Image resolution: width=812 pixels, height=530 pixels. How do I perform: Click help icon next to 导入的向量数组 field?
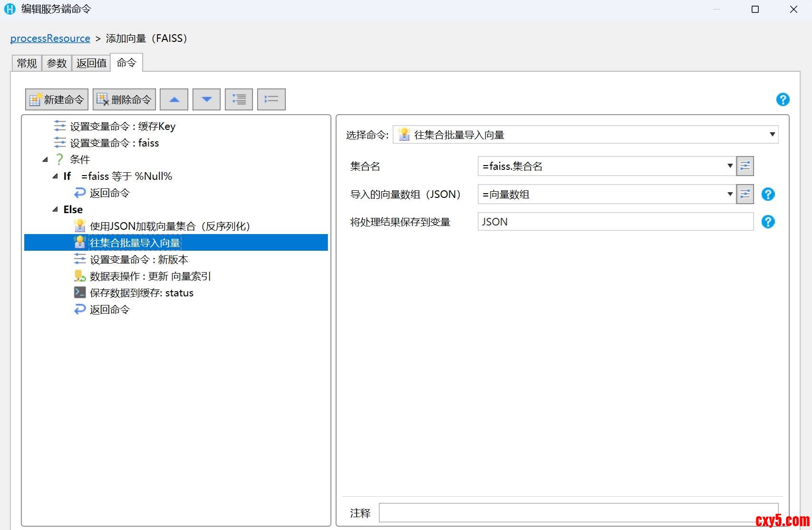[768, 194]
